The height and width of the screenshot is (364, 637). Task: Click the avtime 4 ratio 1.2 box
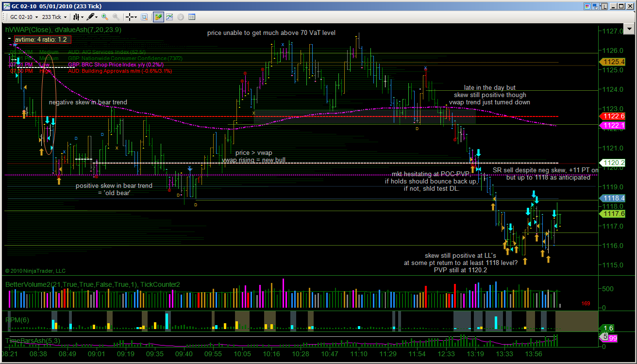click(x=43, y=39)
